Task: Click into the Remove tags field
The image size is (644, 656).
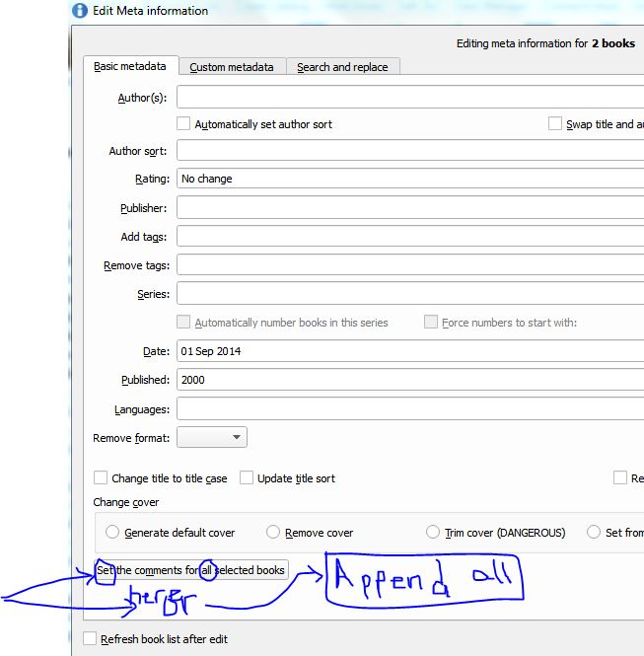Action: [x=410, y=265]
